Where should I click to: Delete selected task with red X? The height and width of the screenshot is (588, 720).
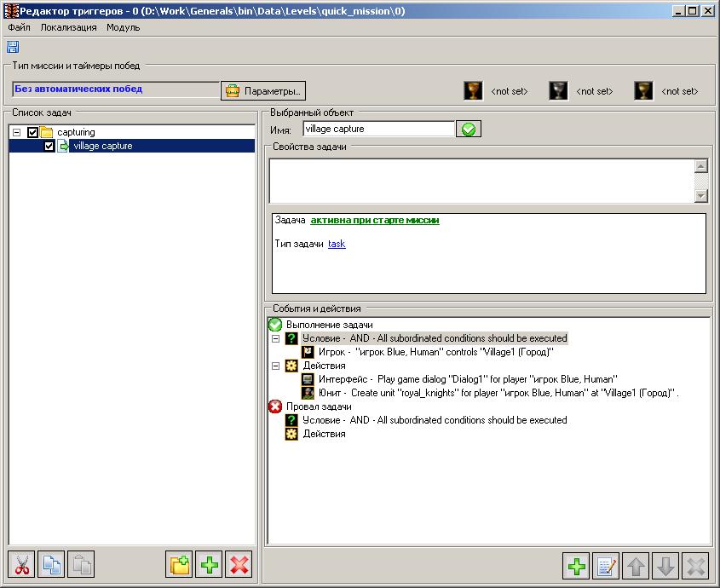tap(239, 564)
